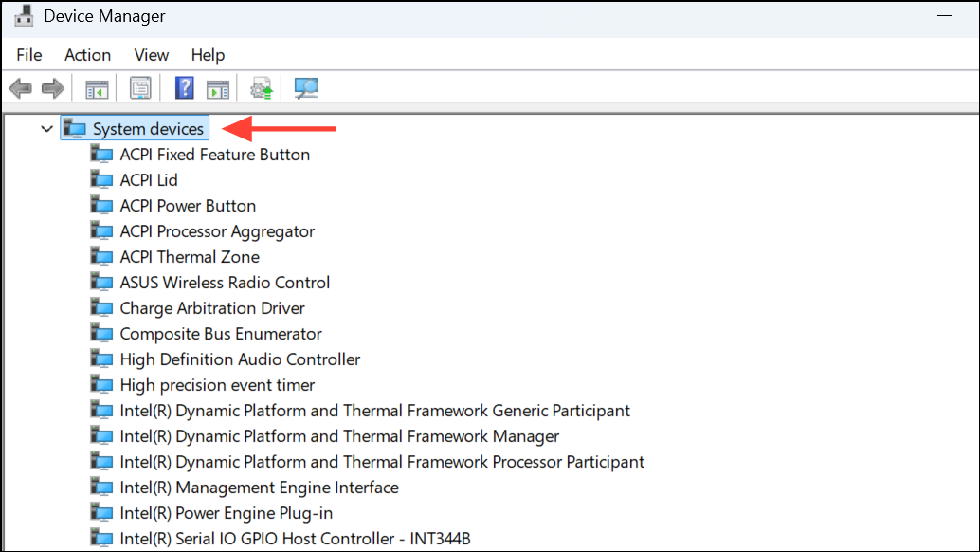Screen dimensions: 980x552
Task: Click the Forward arrow toolbar icon
Action: click(52, 88)
